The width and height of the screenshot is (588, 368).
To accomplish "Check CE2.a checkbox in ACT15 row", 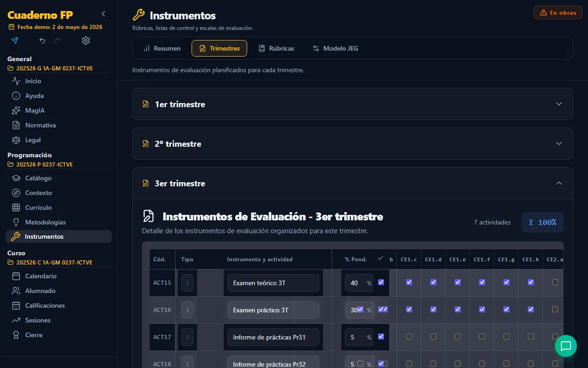I will tap(555, 282).
